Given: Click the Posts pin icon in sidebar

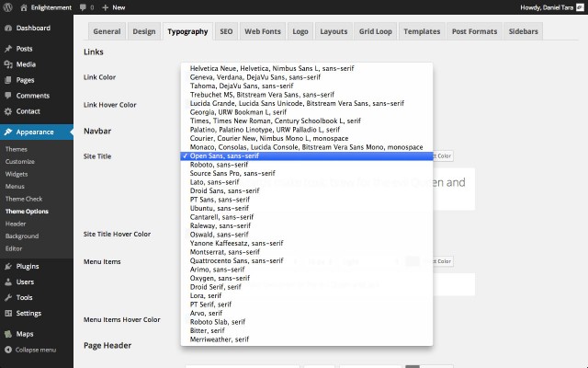Looking at the screenshot, I should click(8, 49).
